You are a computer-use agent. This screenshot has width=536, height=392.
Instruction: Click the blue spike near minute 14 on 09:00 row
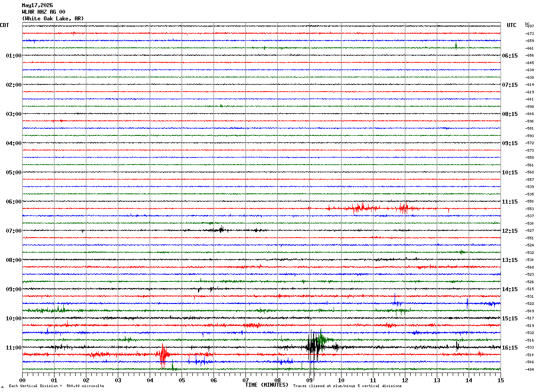pyautogui.click(x=467, y=304)
